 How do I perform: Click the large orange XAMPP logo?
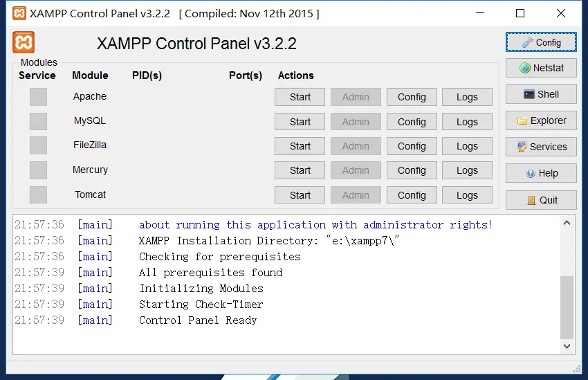pos(24,42)
